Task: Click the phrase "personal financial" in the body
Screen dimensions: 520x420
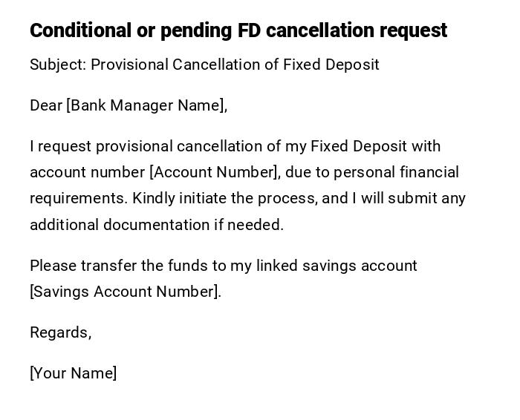Action: 396,172
